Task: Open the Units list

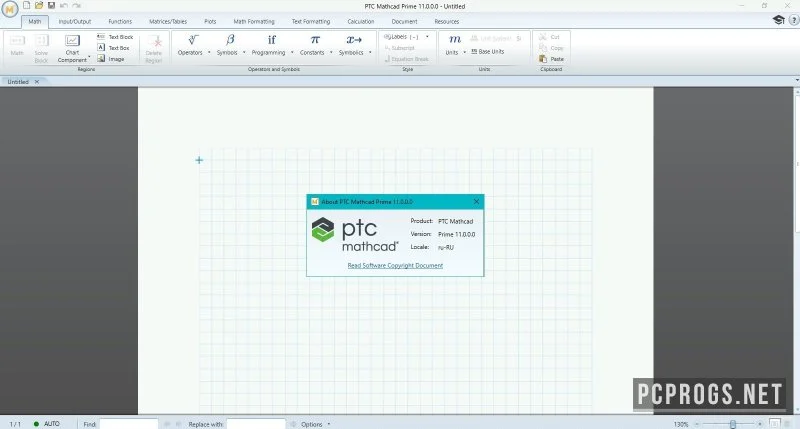Action: tap(452, 45)
